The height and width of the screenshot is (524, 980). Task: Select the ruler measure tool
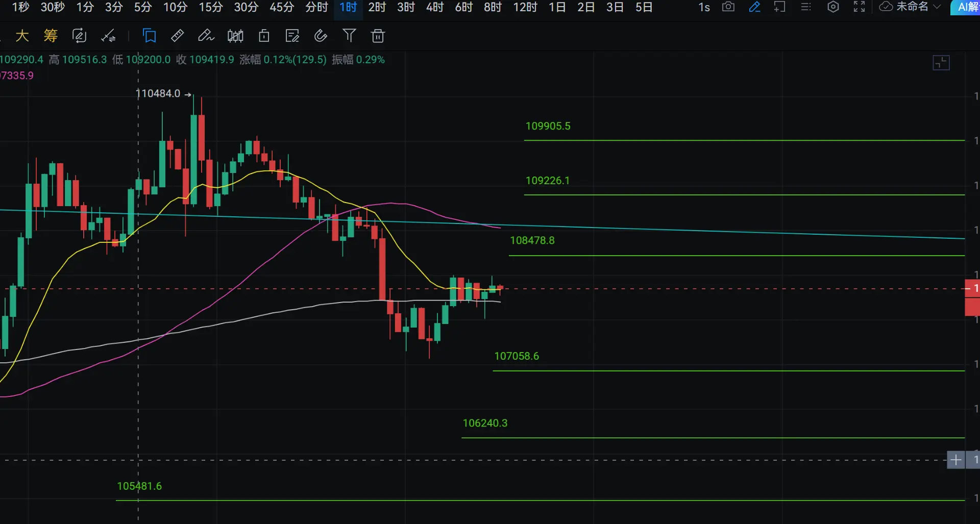[x=177, y=36]
